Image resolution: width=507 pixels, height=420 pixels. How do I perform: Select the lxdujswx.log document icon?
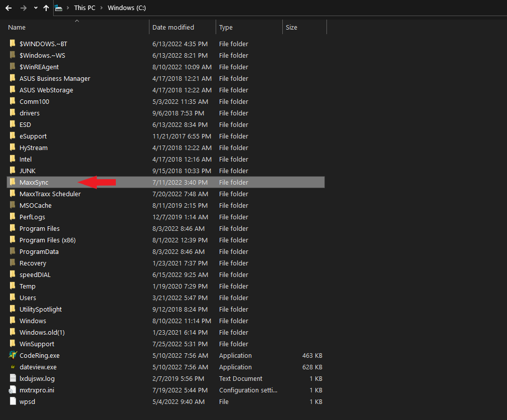coord(13,378)
